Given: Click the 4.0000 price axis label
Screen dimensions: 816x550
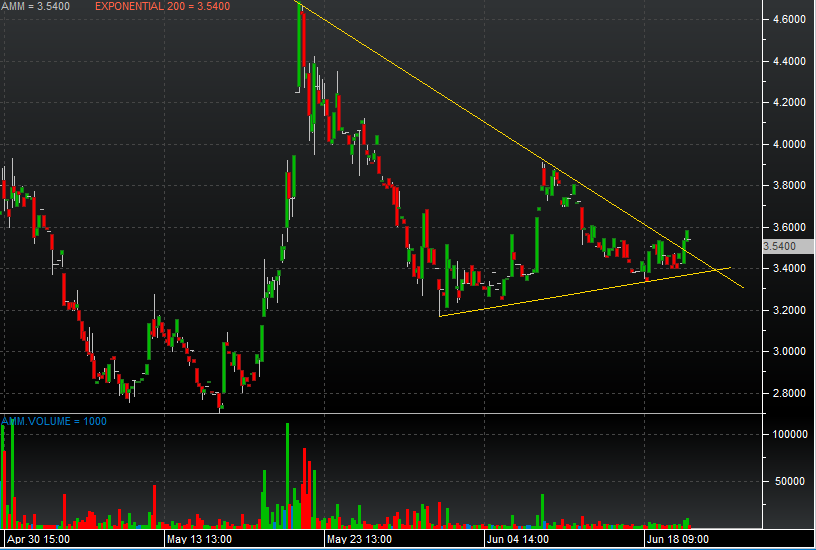Looking at the screenshot, I should click(785, 144).
